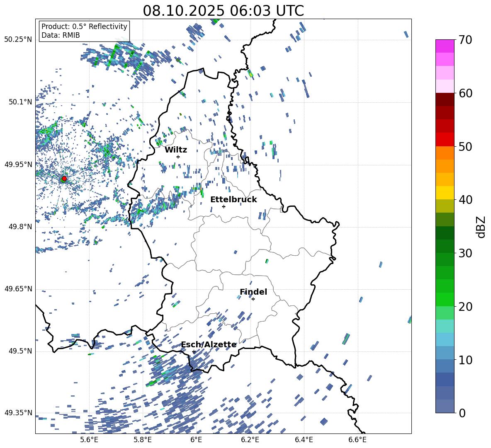Pick the bright green swatch just above 20 dBZ

click(445, 299)
